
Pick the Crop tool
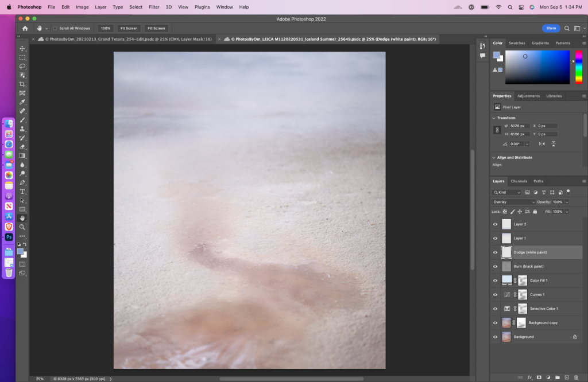tap(22, 84)
